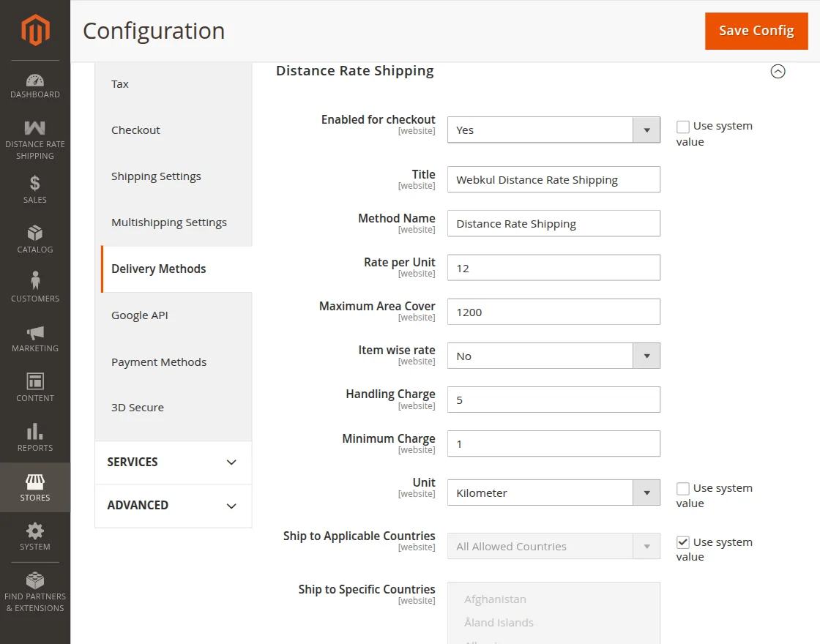Enable Use system value for Enabled for checkout
Viewport: 820px width, 644px height.
pos(682,126)
